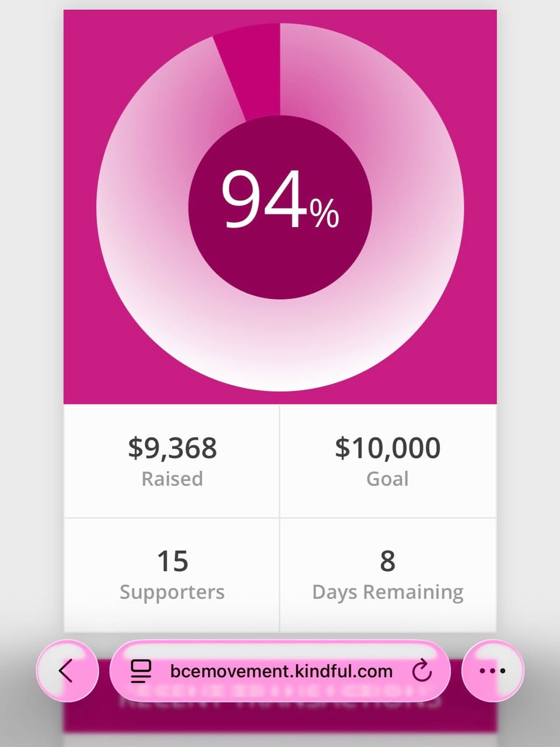Open the three-dots more options menu

coord(492,671)
